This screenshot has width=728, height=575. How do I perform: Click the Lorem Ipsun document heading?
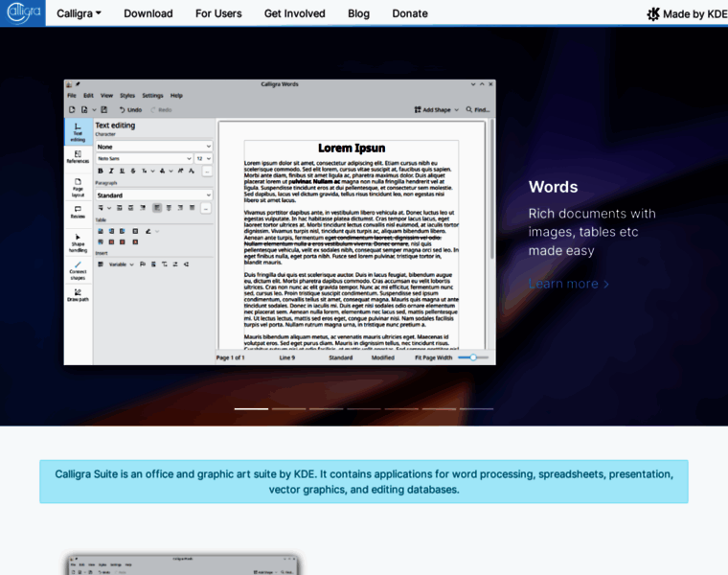click(x=352, y=149)
